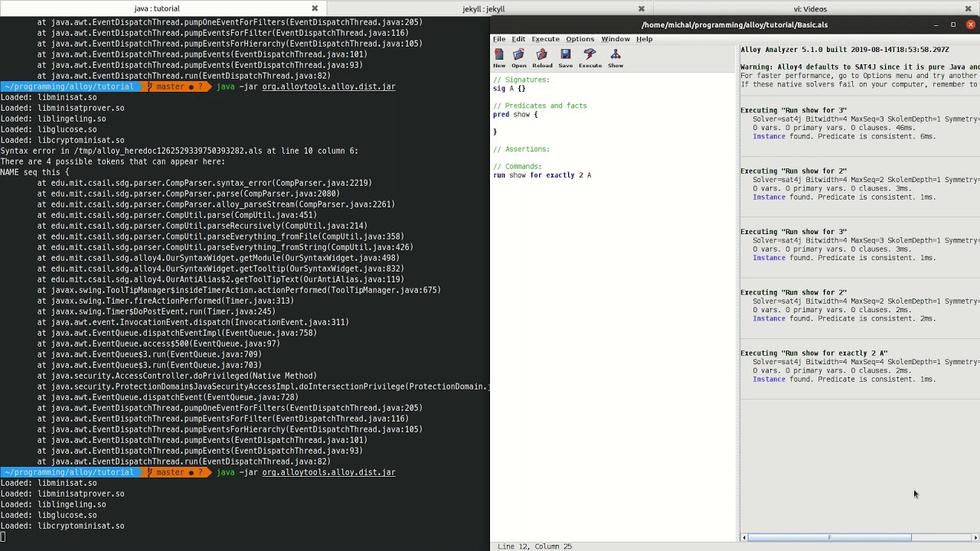
Task: Click the '// Predicates and facts' comment
Action: coord(540,106)
